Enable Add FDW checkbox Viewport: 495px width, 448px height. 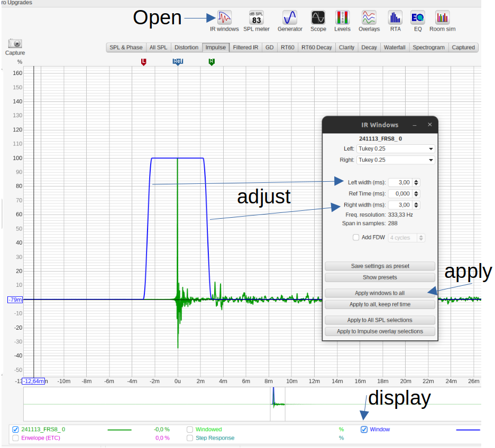pyautogui.click(x=356, y=237)
